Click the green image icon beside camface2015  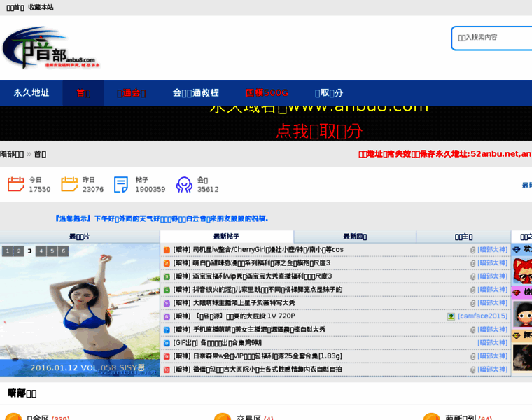pos(451,316)
